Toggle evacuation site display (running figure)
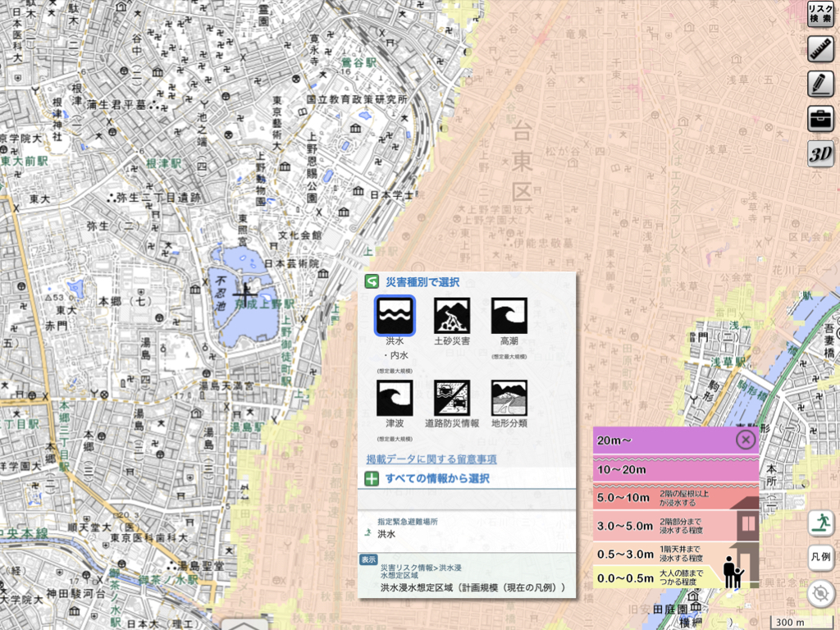 coord(820,523)
